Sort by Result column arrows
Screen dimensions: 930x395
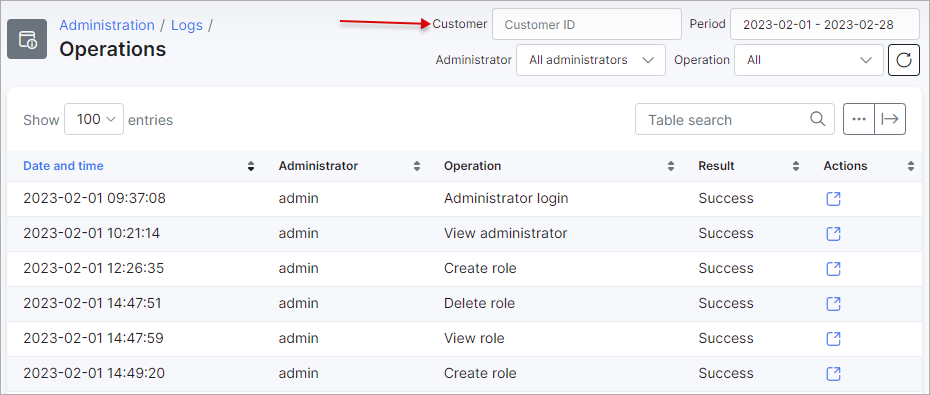pyautogui.click(x=795, y=167)
